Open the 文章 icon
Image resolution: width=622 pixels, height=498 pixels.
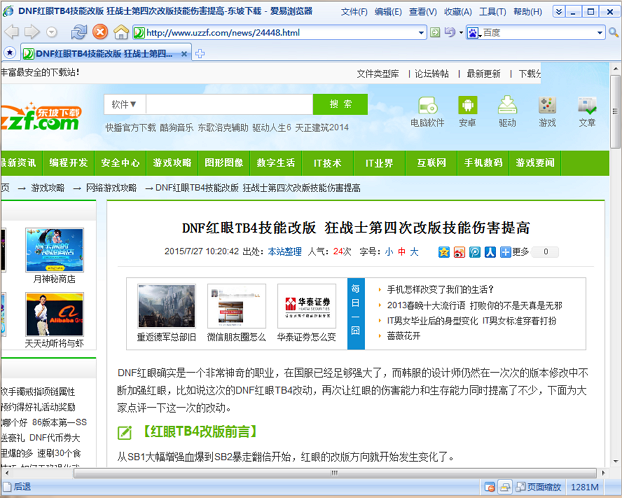pos(587,112)
